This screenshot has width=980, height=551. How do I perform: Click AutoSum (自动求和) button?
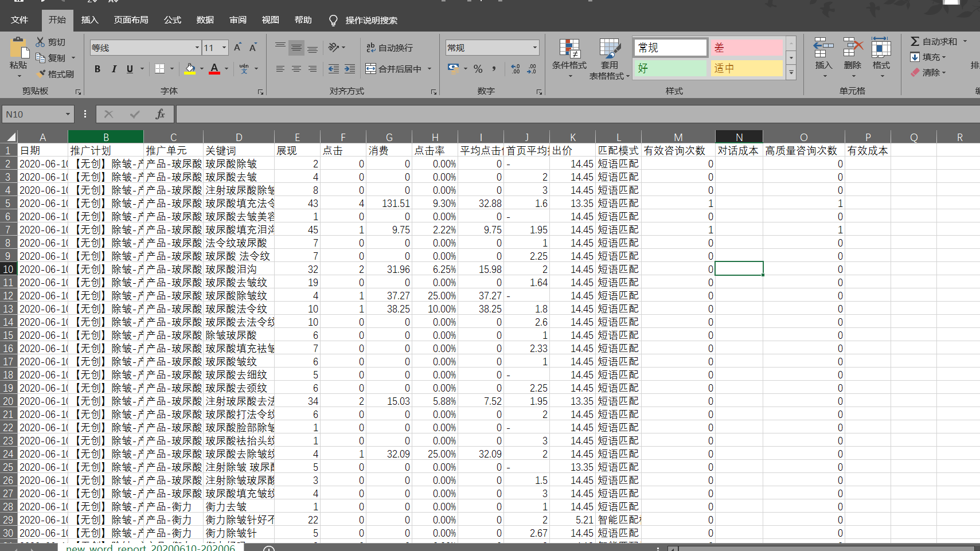point(934,41)
